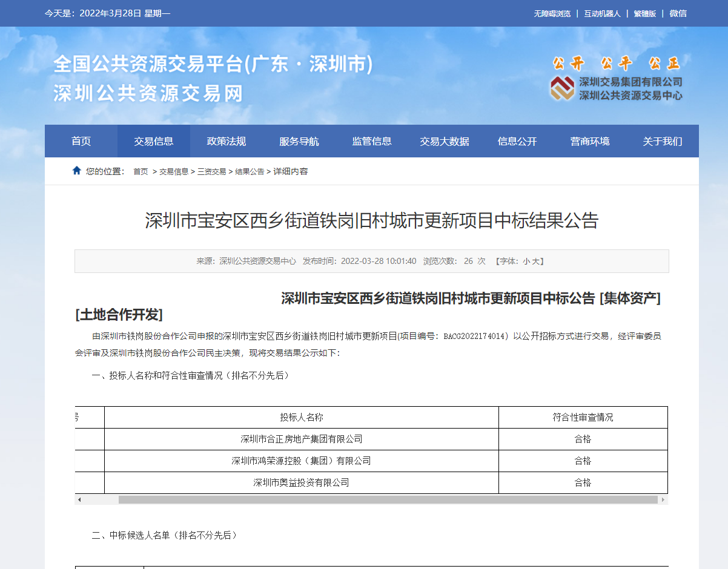Image resolution: width=728 pixels, height=569 pixels.
Task: Click the table's horizontal scrollbar thumb
Action: coord(388,500)
